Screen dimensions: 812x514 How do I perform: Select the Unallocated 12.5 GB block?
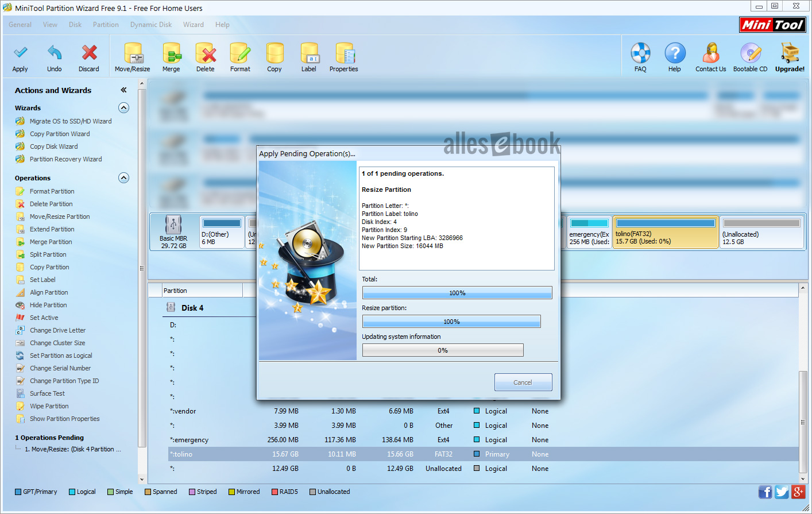click(x=761, y=232)
